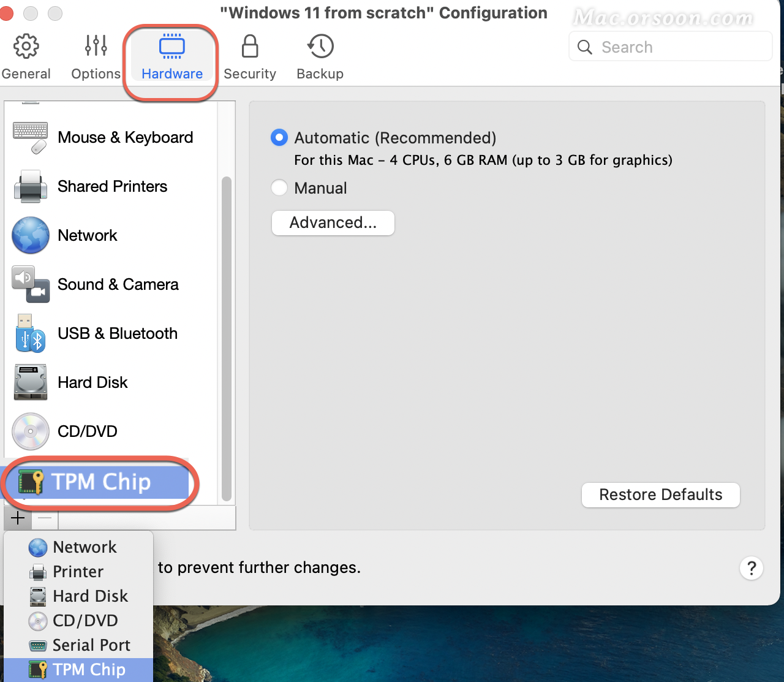
Task: Click into the Search field
Action: click(671, 47)
